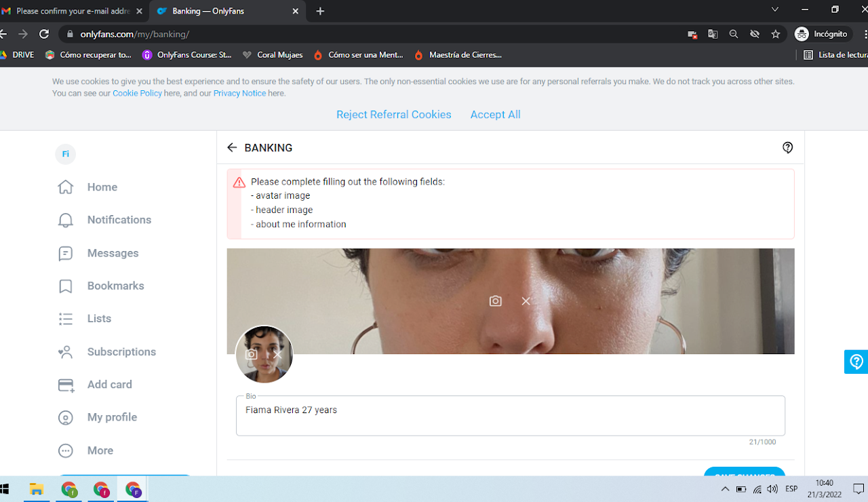The height and width of the screenshot is (502, 868).
Task: Open Lists in the sidebar
Action: (85, 319)
